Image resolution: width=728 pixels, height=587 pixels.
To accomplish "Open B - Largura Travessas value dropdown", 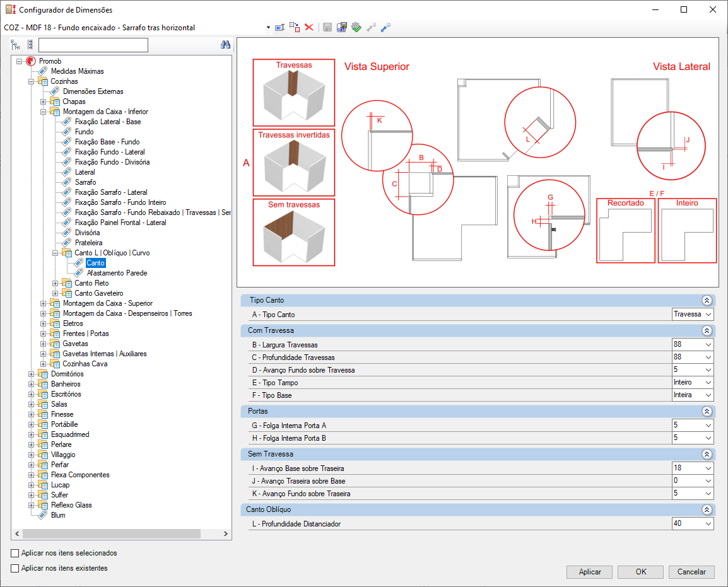I will (x=708, y=345).
